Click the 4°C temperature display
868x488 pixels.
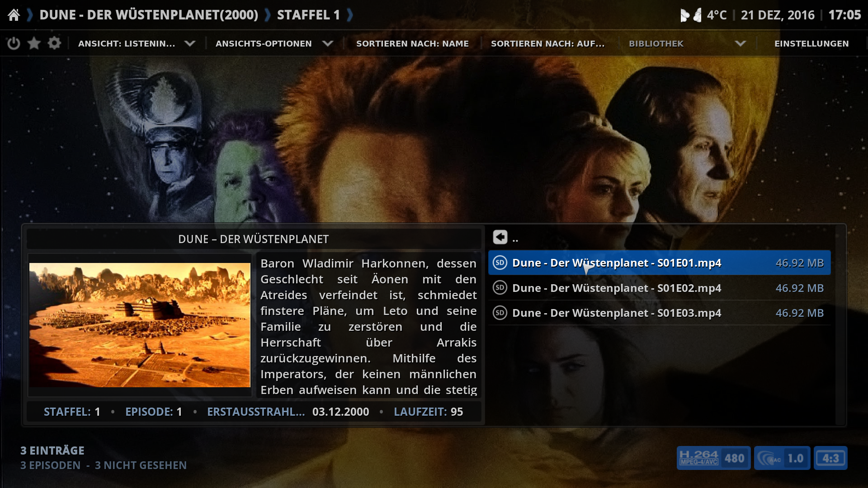click(x=717, y=15)
